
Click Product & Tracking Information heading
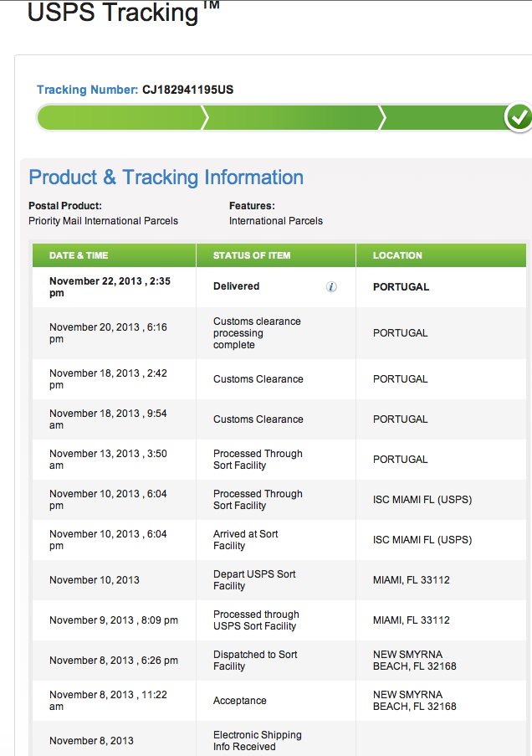(x=166, y=177)
